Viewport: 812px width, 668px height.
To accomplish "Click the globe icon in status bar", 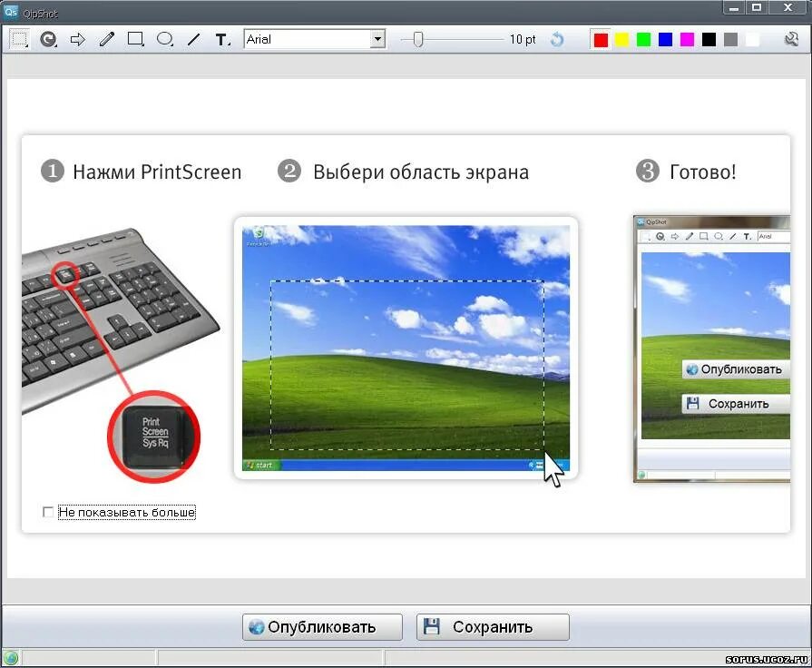I will point(11,658).
